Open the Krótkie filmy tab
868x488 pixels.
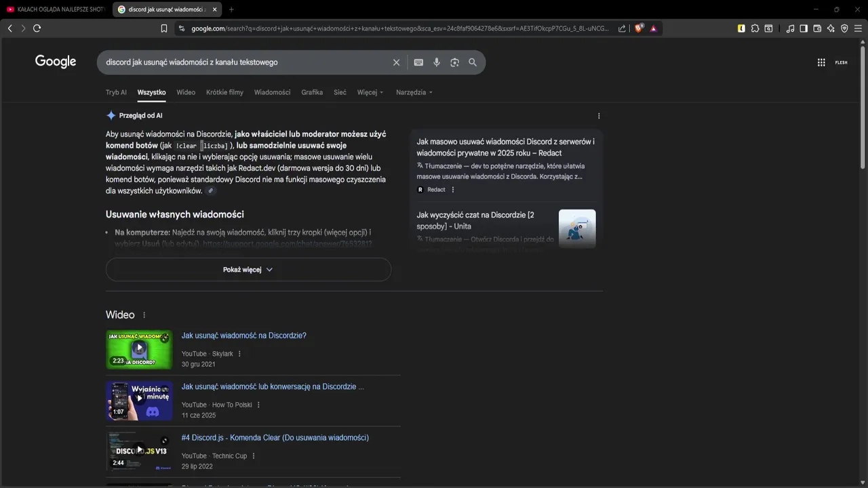(224, 92)
